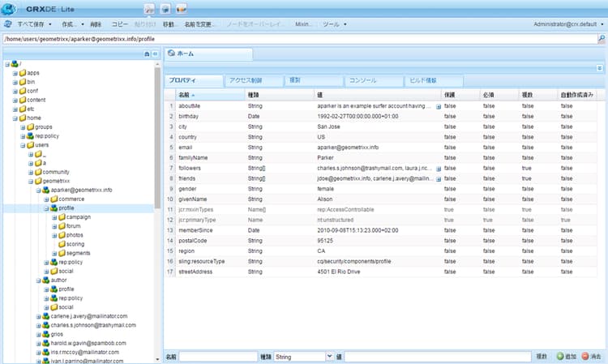This screenshot has height=364, width=608.
Task: Select the aparker@geometrixx.info user node icon
Action: (x=45, y=190)
